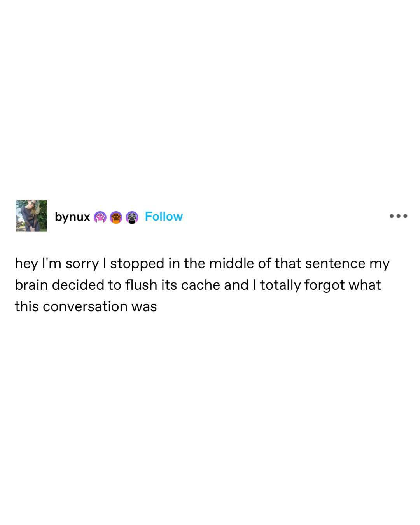Open the three-dot post options menu
Screen dimensions: 420x525
pyautogui.click(x=398, y=216)
